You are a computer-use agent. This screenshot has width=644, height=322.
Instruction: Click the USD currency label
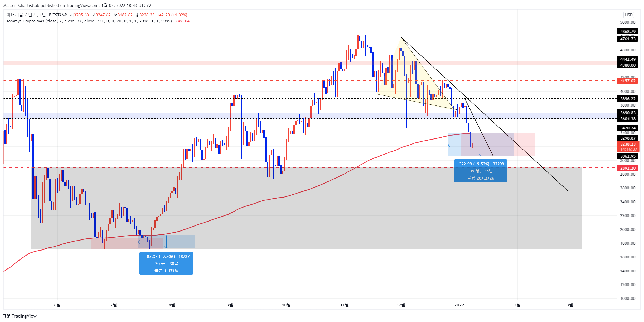[629, 15]
